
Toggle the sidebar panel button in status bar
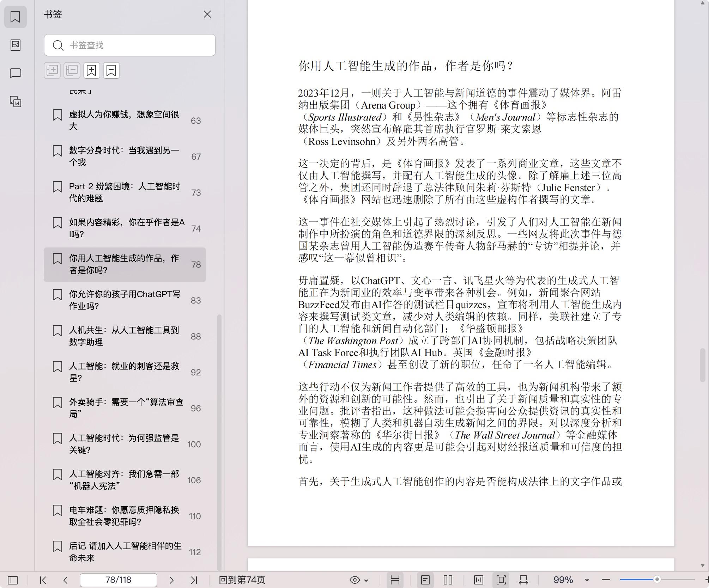(x=13, y=580)
